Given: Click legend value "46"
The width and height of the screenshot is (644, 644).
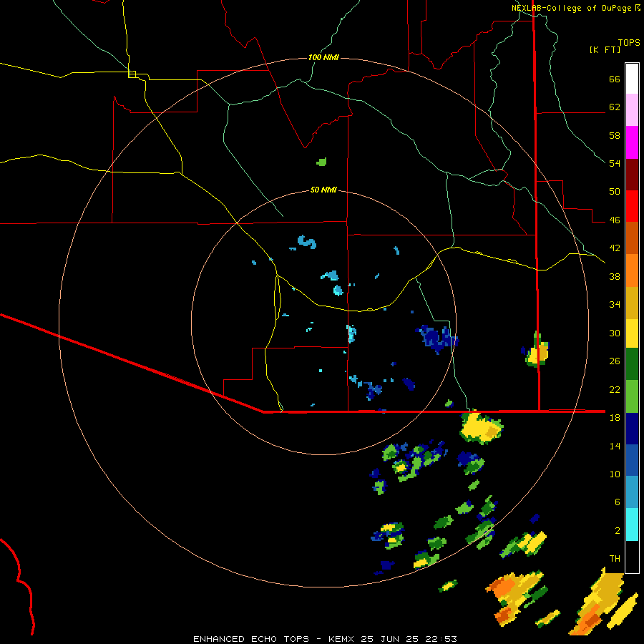Looking at the screenshot, I should [x=615, y=220].
